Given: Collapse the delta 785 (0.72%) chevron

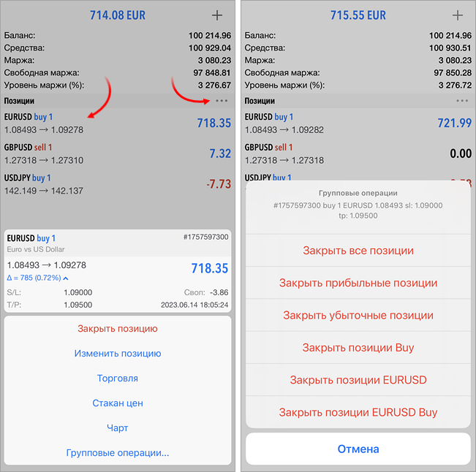Looking at the screenshot, I should tap(66, 278).
